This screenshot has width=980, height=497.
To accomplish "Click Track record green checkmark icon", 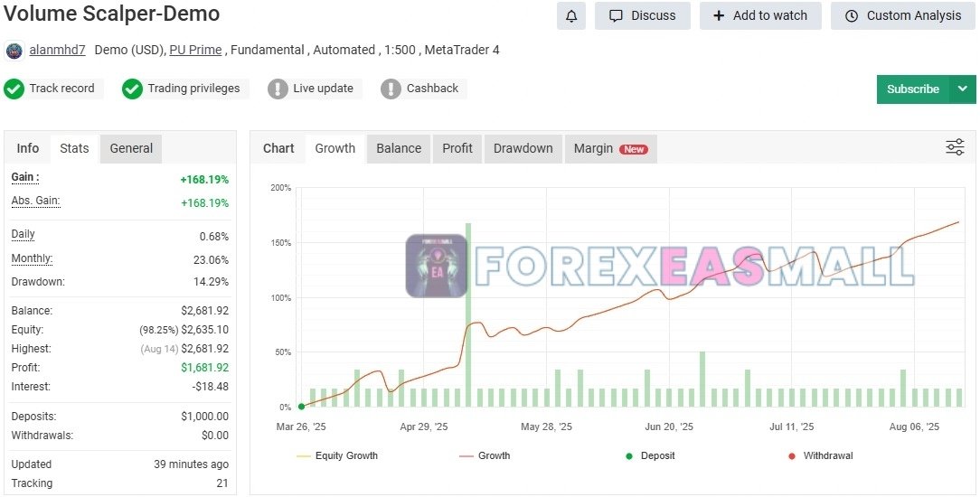I will click(14, 89).
